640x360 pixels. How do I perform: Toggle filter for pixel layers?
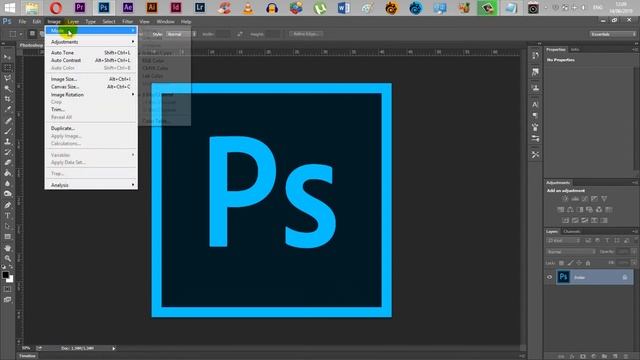(588, 241)
